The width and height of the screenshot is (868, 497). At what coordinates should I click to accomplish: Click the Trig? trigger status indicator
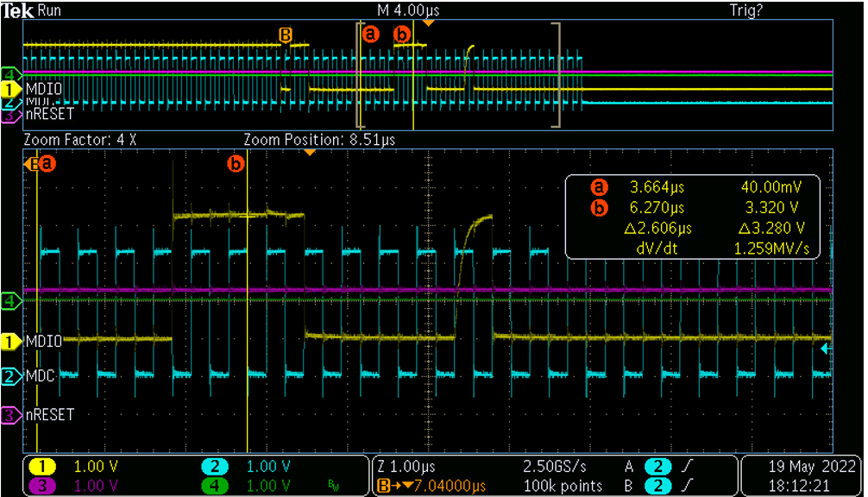(746, 10)
